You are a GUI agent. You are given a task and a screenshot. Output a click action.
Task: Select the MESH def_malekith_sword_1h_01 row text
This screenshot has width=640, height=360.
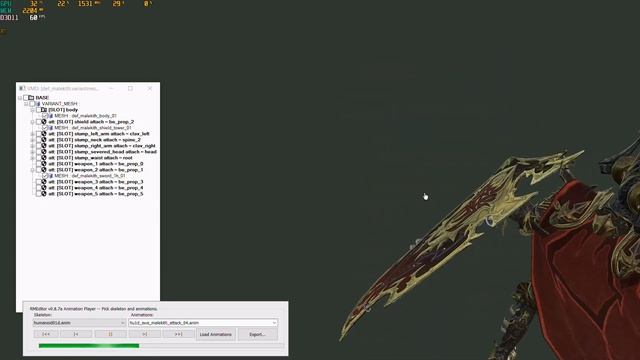[x=90, y=176]
